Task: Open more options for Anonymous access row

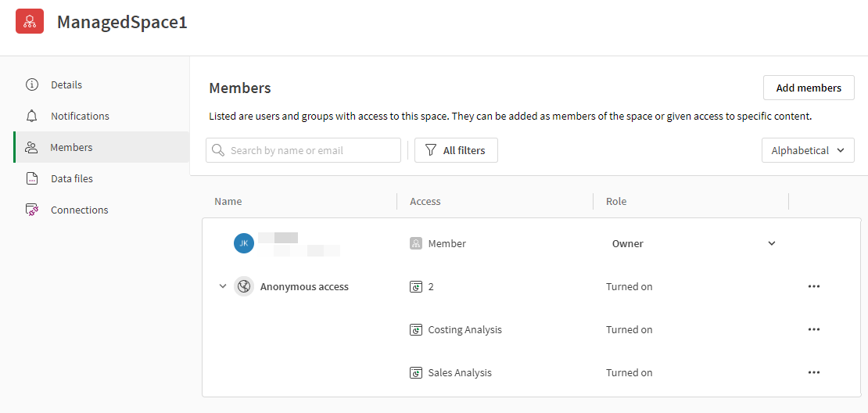Action: [x=813, y=286]
